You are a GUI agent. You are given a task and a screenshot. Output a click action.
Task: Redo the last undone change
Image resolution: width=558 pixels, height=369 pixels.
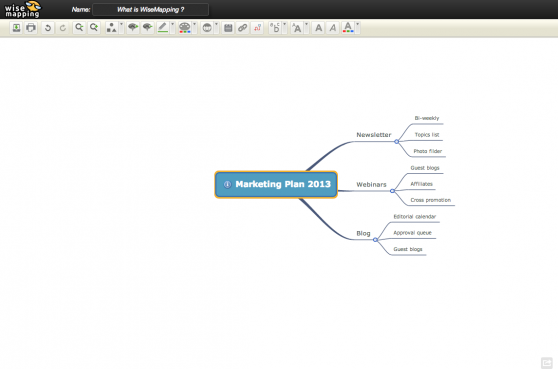click(x=63, y=28)
